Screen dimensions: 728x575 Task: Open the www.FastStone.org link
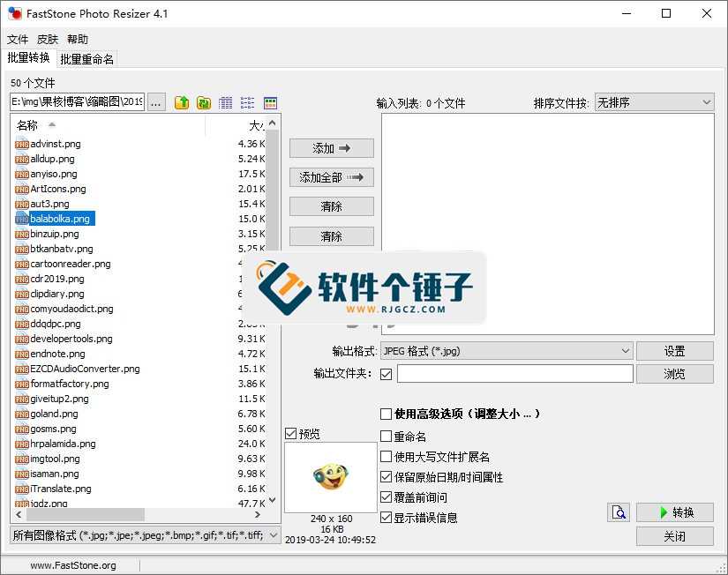(x=73, y=565)
